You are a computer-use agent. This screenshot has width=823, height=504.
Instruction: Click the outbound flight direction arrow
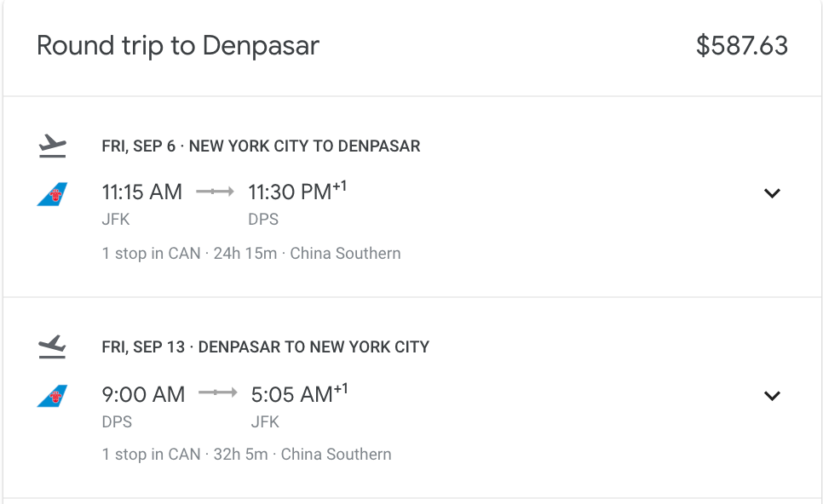(x=215, y=192)
